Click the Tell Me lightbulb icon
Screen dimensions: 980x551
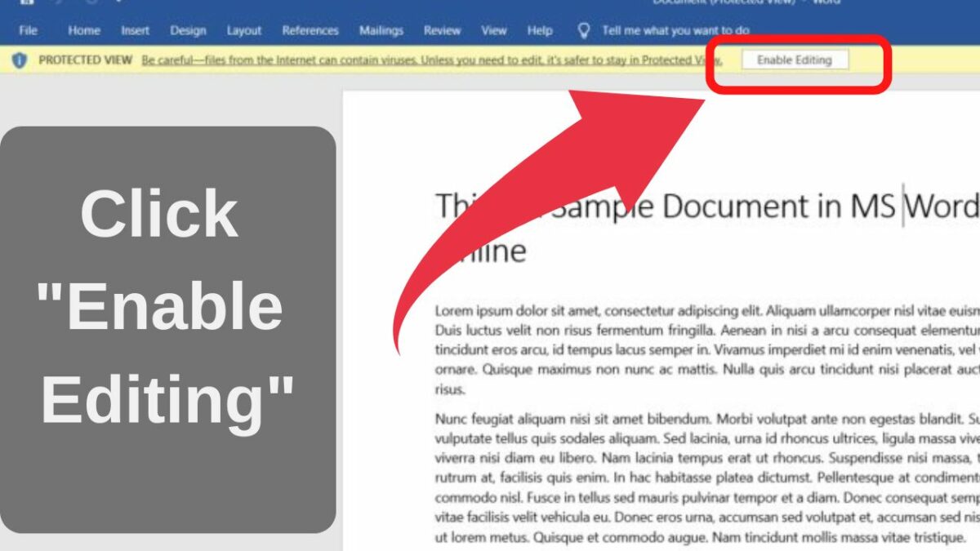point(583,30)
